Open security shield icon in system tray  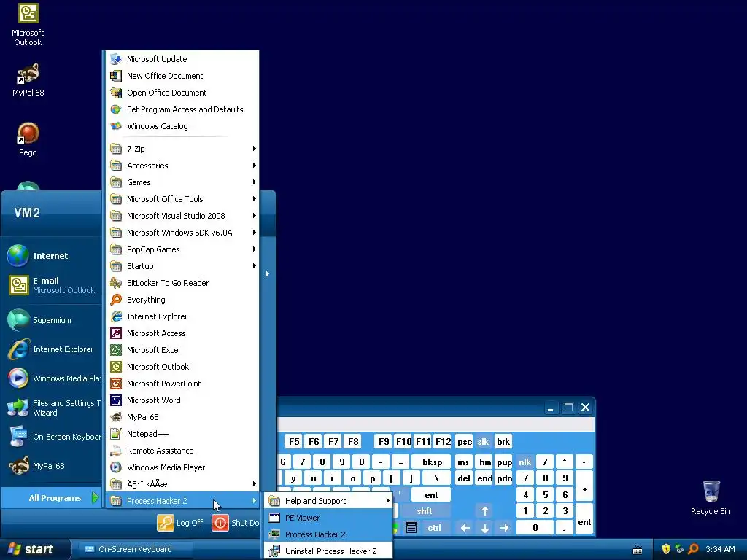coord(666,549)
